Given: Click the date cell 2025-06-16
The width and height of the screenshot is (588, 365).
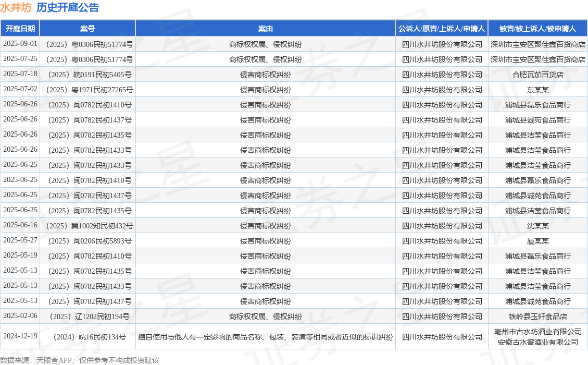Looking at the screenshot, I should 20,225.
